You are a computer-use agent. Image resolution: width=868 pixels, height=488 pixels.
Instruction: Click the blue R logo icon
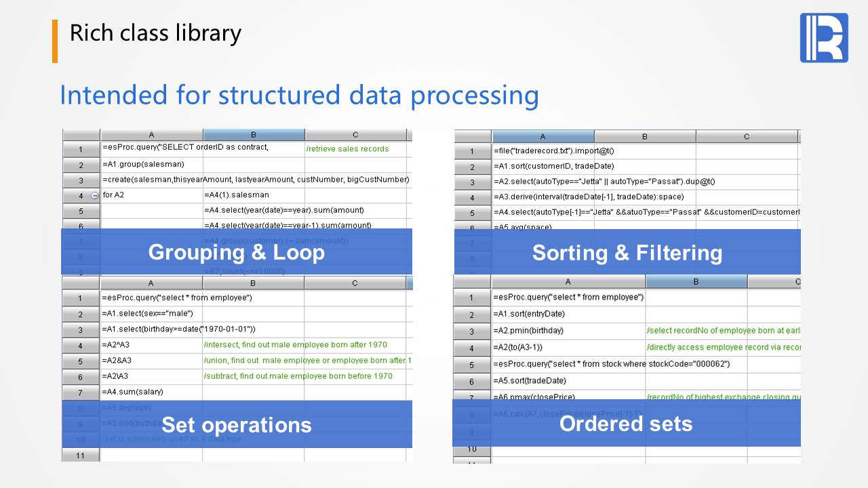[824, 38]
